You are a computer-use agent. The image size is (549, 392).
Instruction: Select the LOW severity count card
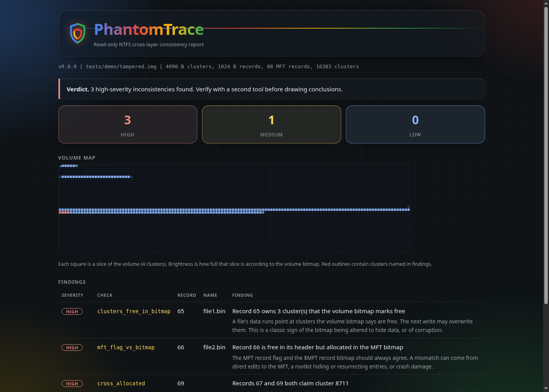pos(415,124)
